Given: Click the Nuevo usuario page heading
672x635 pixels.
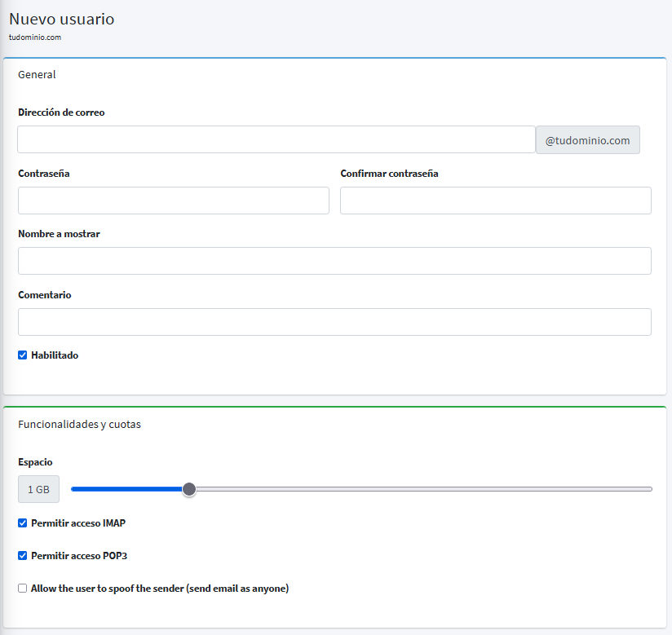Looking at the screenshot, I should tap(62, 19).
